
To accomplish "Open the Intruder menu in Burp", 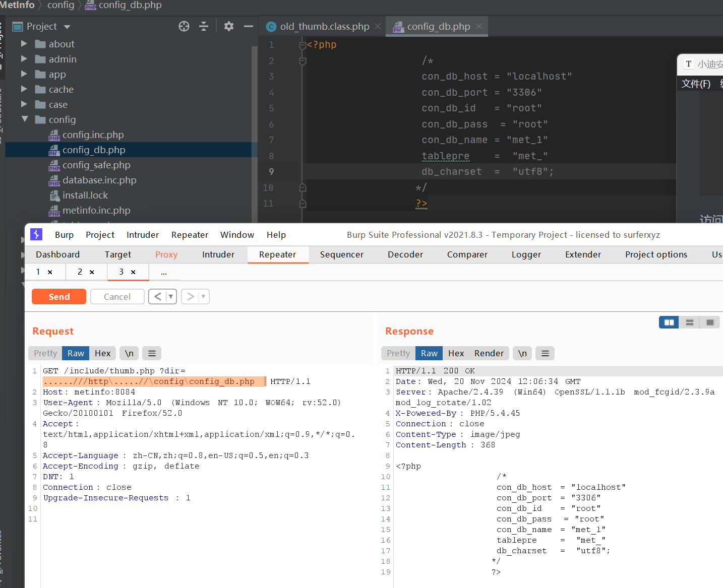I will pos(143,235).
